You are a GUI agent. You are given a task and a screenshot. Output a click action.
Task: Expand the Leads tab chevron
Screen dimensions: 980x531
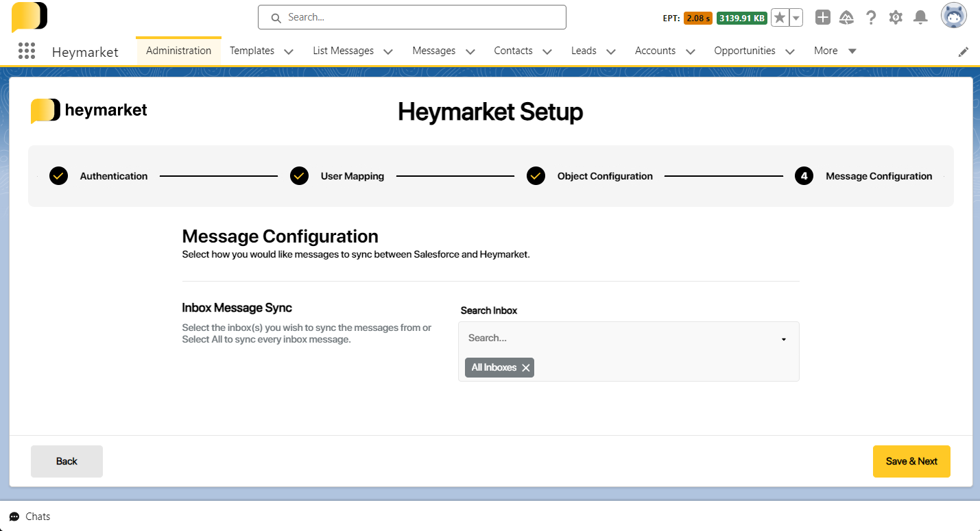(611, 51)
